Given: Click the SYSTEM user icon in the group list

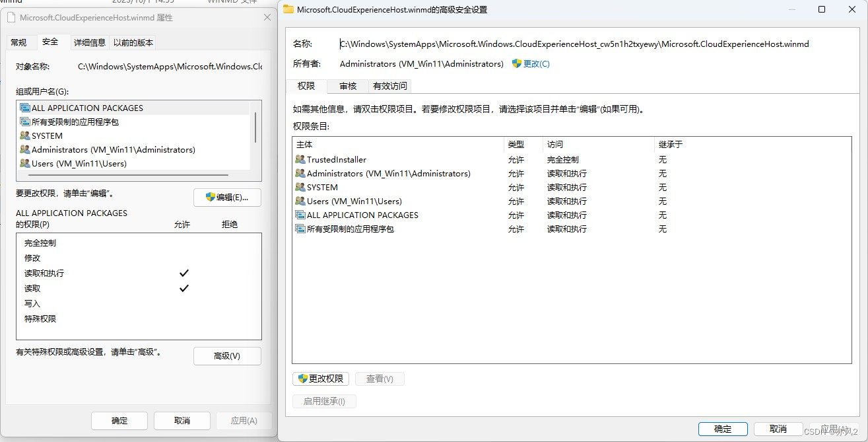Looking at the screenshot, I should [x=25, y=135].
